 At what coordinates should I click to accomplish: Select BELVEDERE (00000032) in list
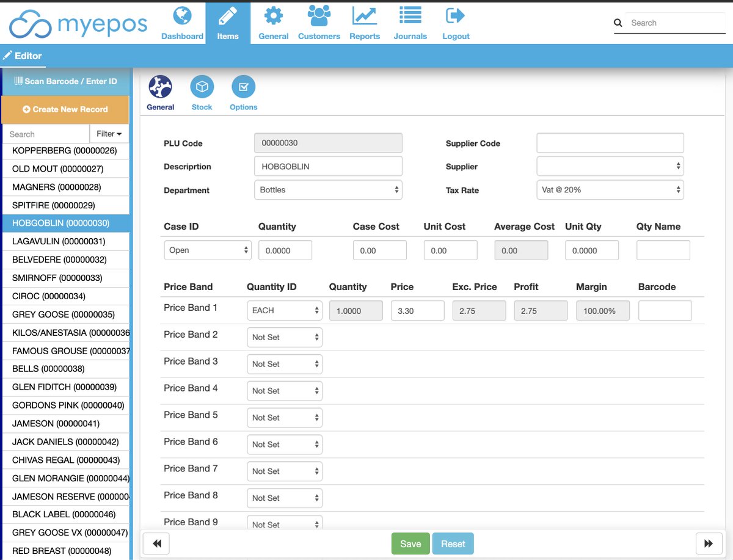point(65,260)
